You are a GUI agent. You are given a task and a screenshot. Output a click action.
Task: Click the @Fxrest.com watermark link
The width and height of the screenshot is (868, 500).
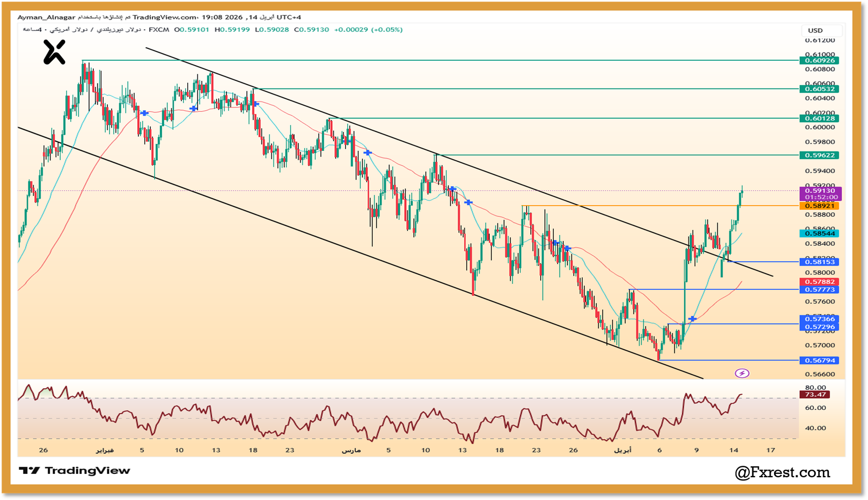pyautogui.click(x=782, y=472)
